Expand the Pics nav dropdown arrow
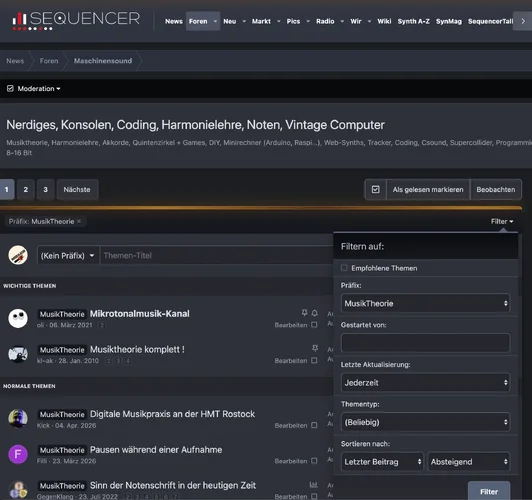 308,21
